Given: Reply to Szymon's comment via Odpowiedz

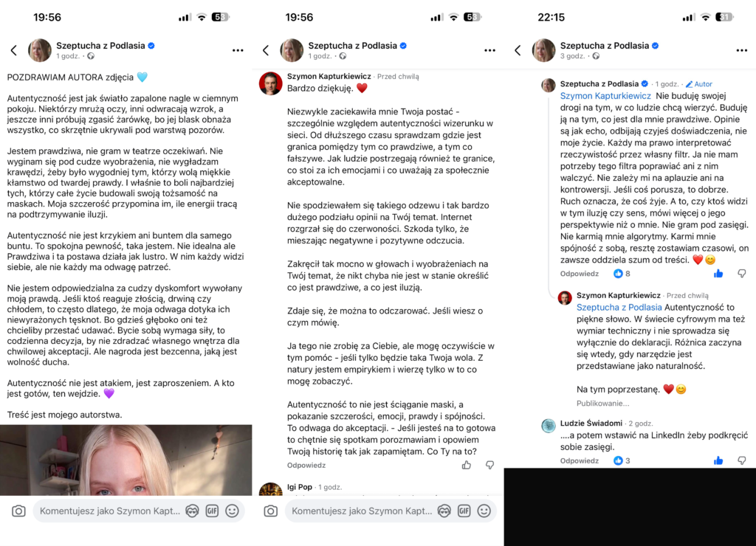Looking at the screenshot, I should pos(306,465).
